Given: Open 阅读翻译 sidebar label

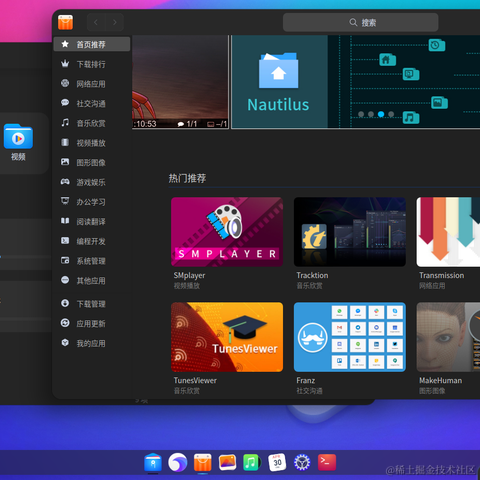Looking at the screenshot, I should click(x=91, y=221).
